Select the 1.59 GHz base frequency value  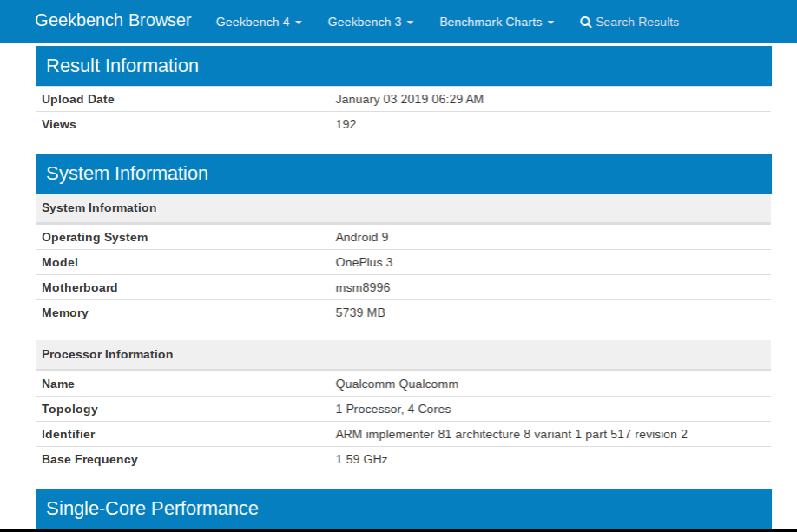click(361, 459)
